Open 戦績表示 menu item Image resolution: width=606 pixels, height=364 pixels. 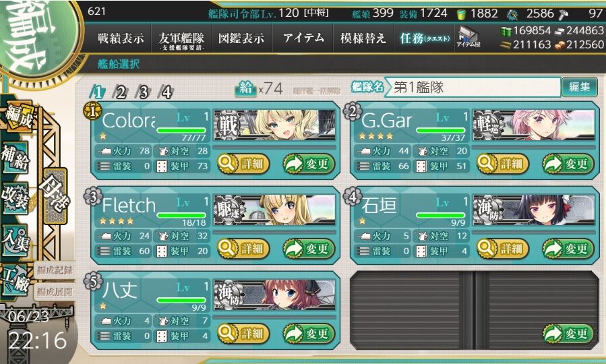click(121, 38)
